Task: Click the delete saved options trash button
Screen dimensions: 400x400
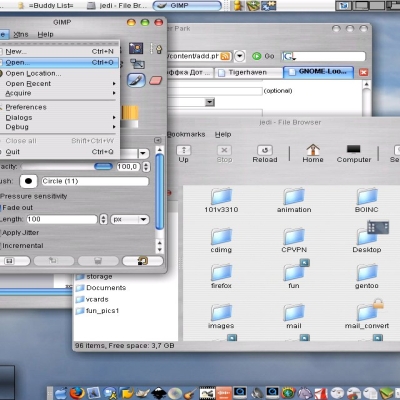Action: coord(98,261)
